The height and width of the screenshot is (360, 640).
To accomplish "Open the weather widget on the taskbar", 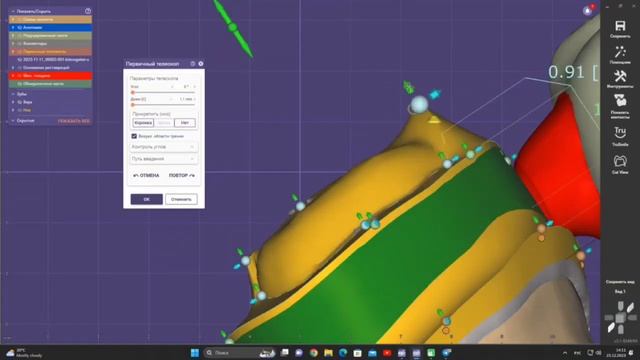I will tap(24, 353).
